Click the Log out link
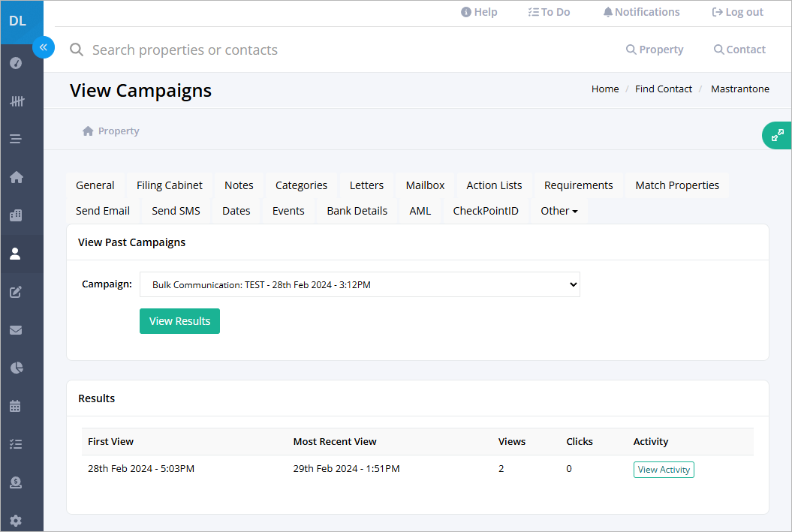The image size is (792, 532). (x=737, y=12)
